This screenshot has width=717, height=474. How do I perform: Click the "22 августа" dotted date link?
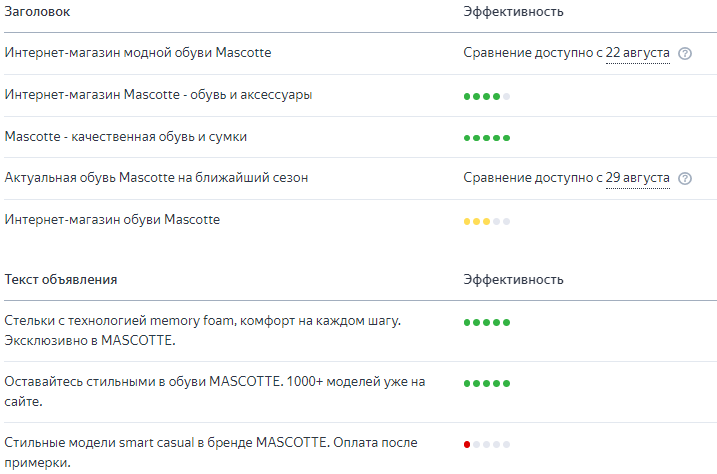coord(638,53)
